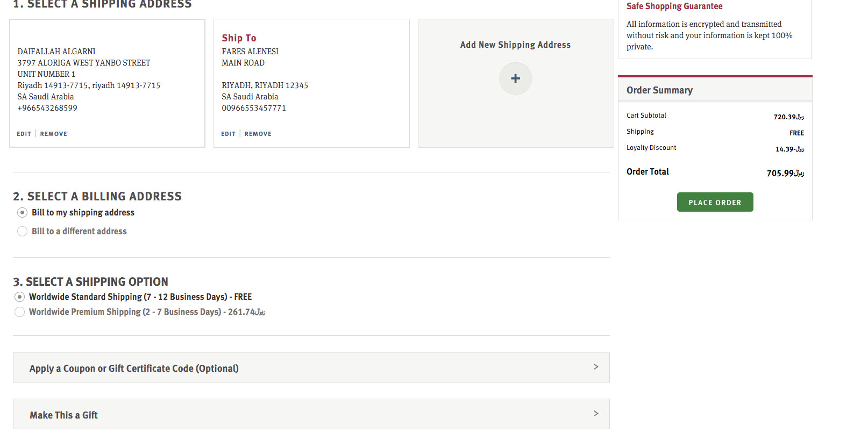This screenshot has height=447, width=868.
Task: Expand the coupon section chevron arrow
Action: 596,367
